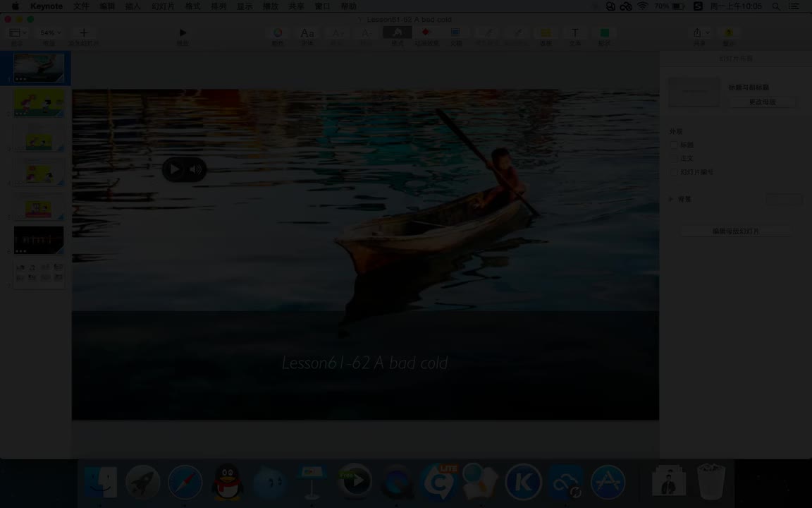Open the blue K app in Dock
This screenshot has width=812, height=508.
pos(523,482)
